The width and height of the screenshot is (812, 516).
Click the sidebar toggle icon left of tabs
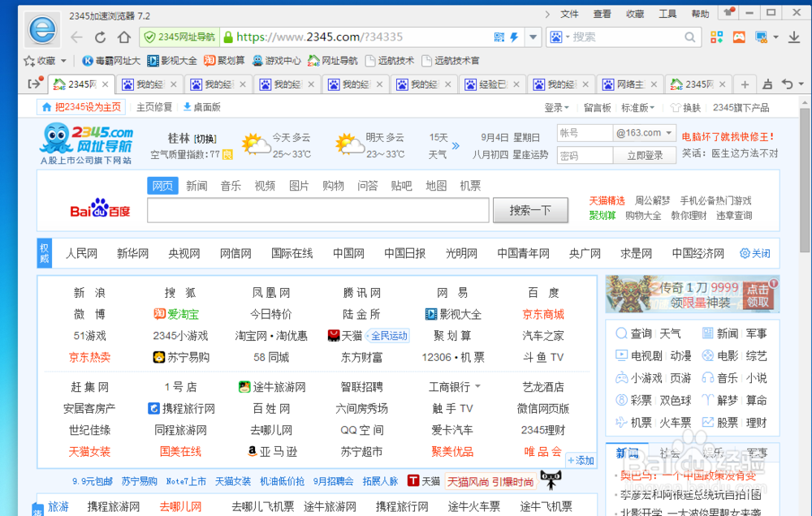coord(33,84)
